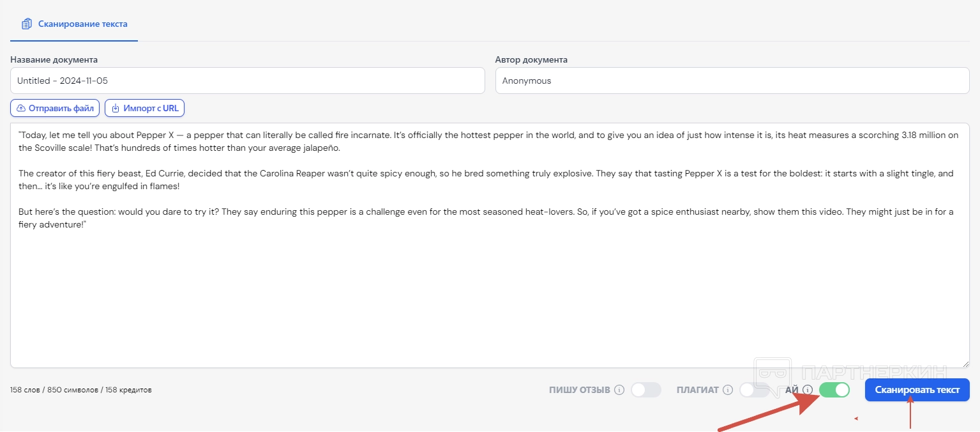Viewport: 980px width, 432px height.
Task: Turn on the ПЛАГИАТ switch
Action: pyautogui.click(x=753, y=390)
